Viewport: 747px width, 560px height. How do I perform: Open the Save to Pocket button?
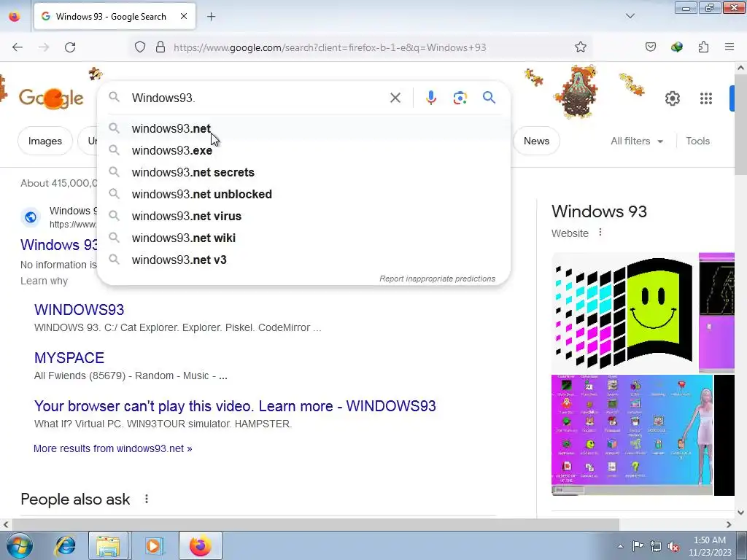tap(650, 47)
